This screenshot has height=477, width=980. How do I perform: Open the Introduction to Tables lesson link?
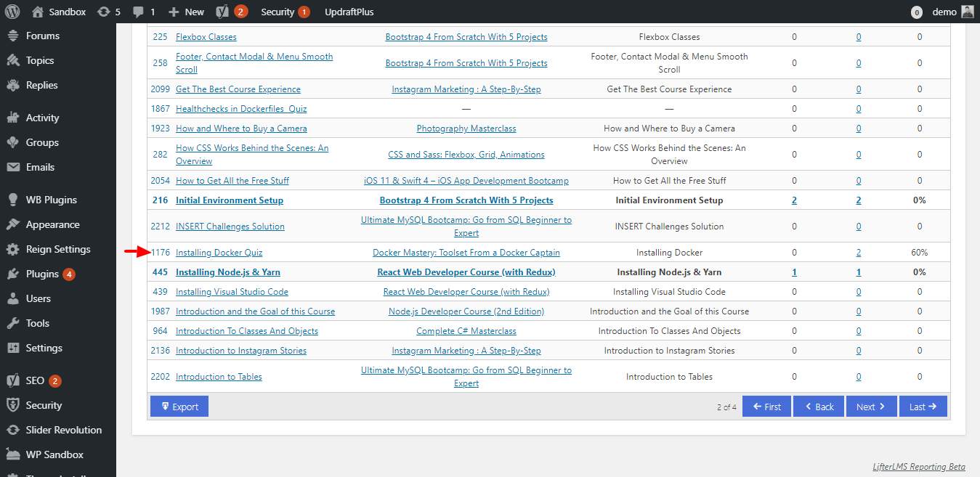[219, 377]
